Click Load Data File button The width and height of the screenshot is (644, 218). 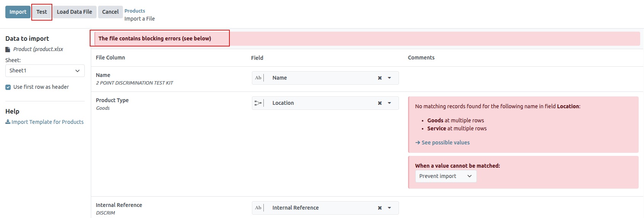(x=74, y=12)
